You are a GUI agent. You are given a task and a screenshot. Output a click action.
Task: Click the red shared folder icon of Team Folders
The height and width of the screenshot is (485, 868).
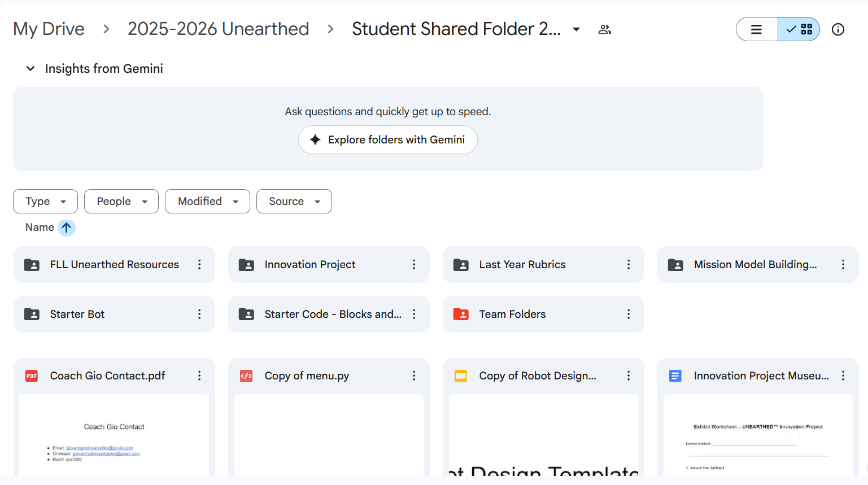461,314
